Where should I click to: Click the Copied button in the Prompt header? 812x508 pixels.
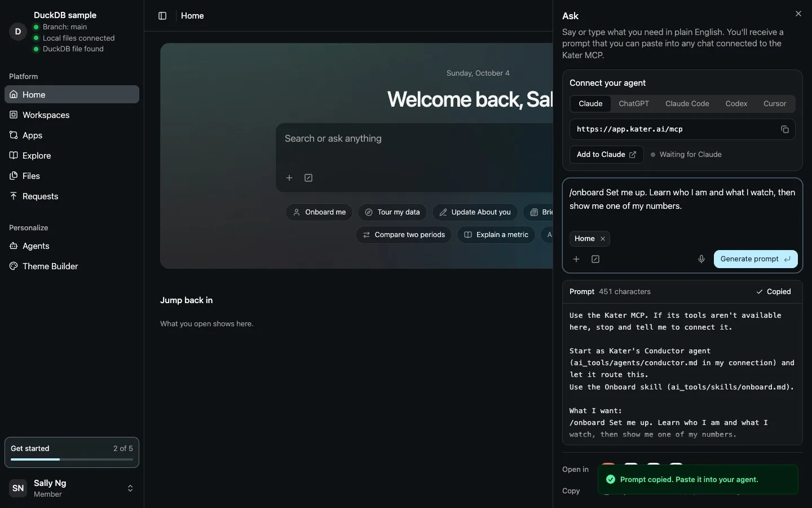click(774, 292)
